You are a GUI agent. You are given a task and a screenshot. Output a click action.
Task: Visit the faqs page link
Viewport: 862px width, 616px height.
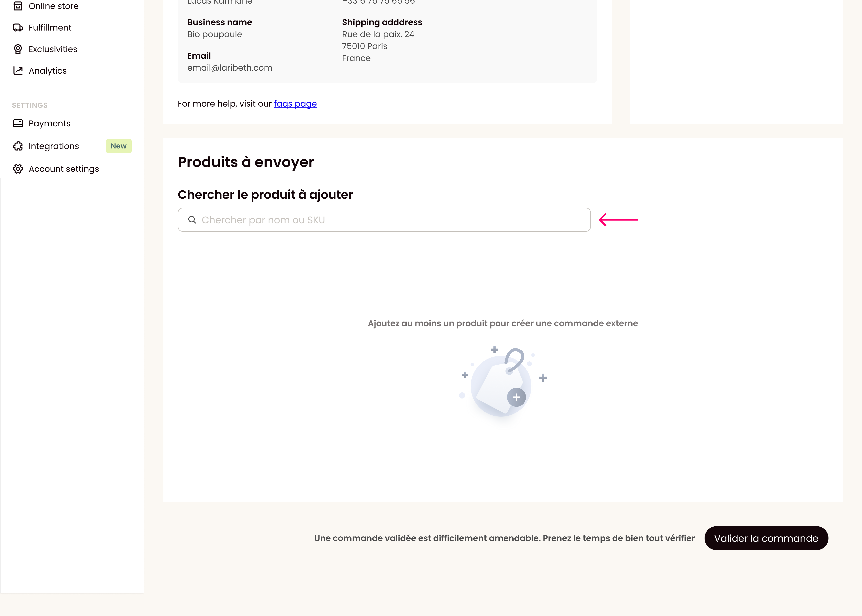295,104
